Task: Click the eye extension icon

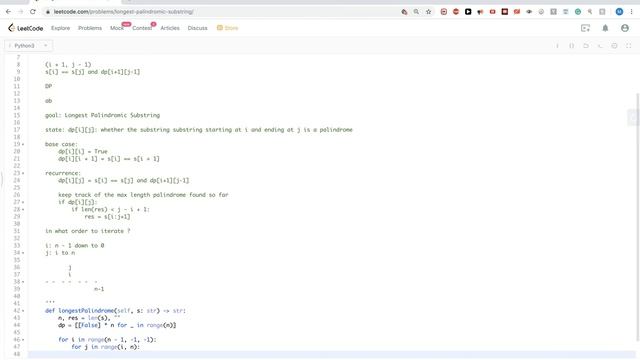Action: tap(529, 12)
